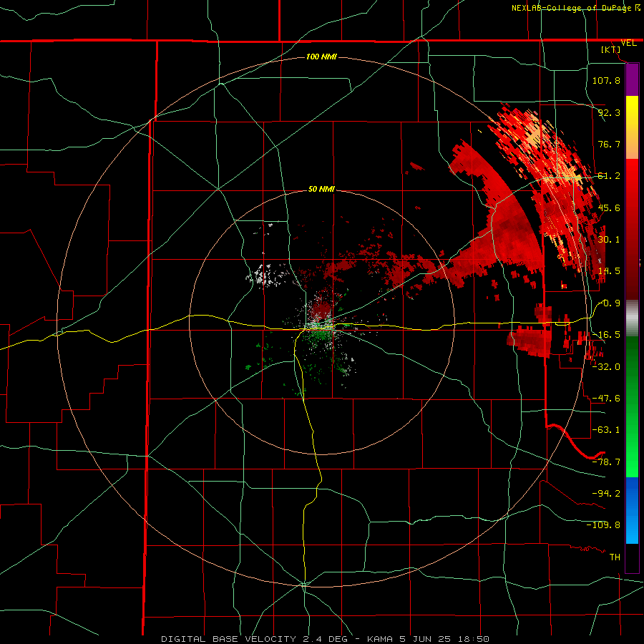Click the blue segment of the color bar
The image size is (644, 644).
[632, 510]
